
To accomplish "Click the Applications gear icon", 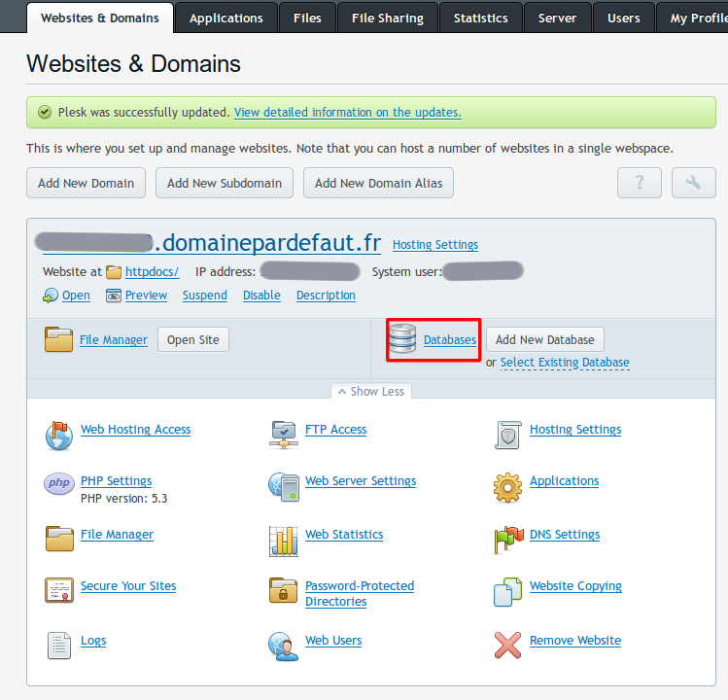I will coord(508,487).
